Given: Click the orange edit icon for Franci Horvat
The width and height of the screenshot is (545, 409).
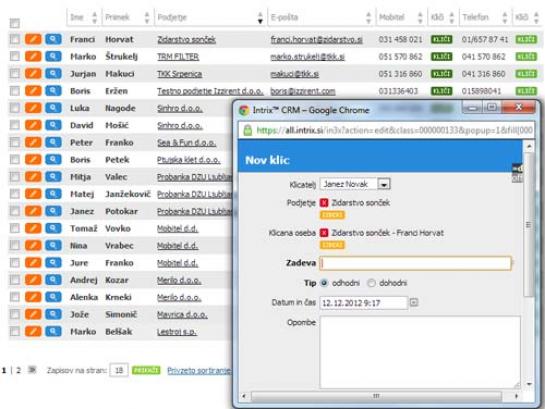Looking at the screenshot, I should tap(33, 39).
